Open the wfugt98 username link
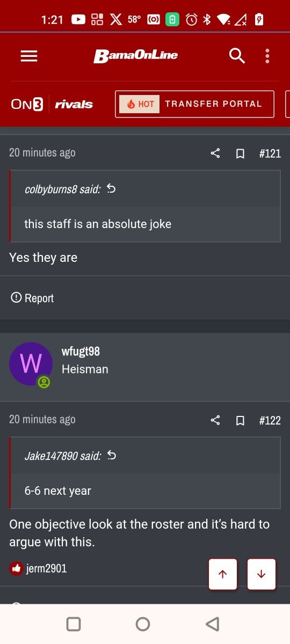 [x=81, y=352]
